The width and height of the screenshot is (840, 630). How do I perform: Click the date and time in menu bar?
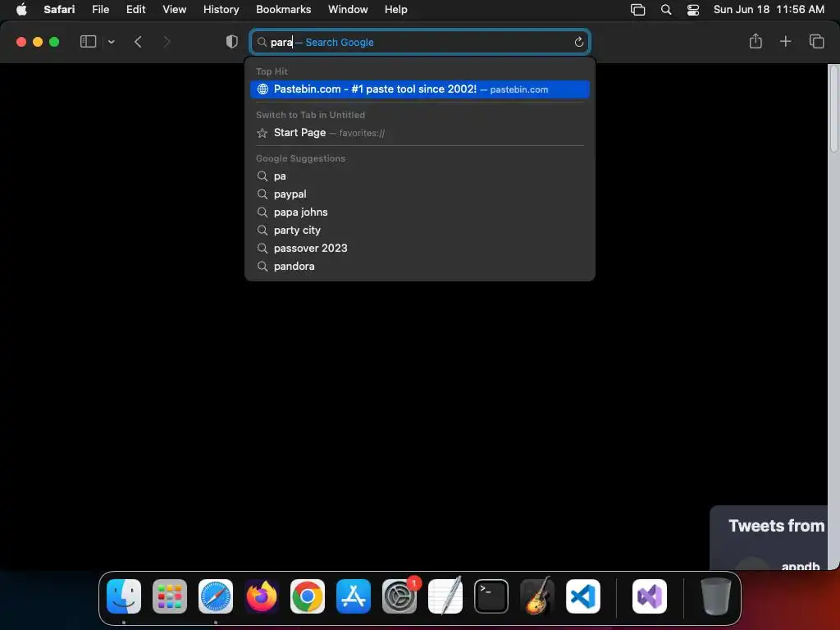click(x=768, y=10)
